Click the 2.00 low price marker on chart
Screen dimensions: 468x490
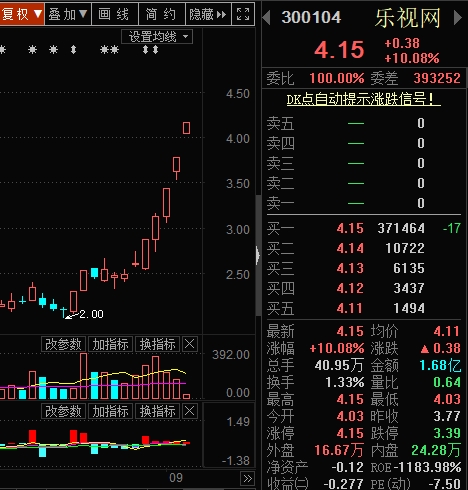tap(91, 314)
